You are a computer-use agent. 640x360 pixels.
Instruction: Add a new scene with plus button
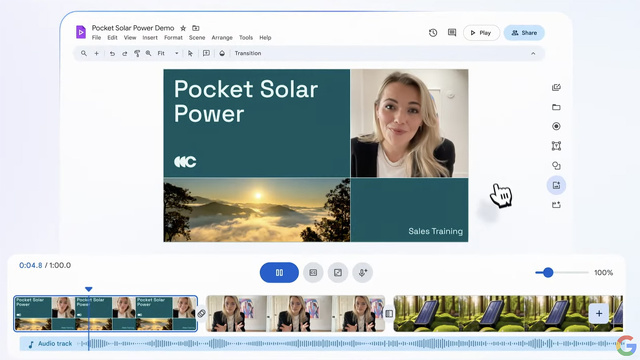pos(599,313)
